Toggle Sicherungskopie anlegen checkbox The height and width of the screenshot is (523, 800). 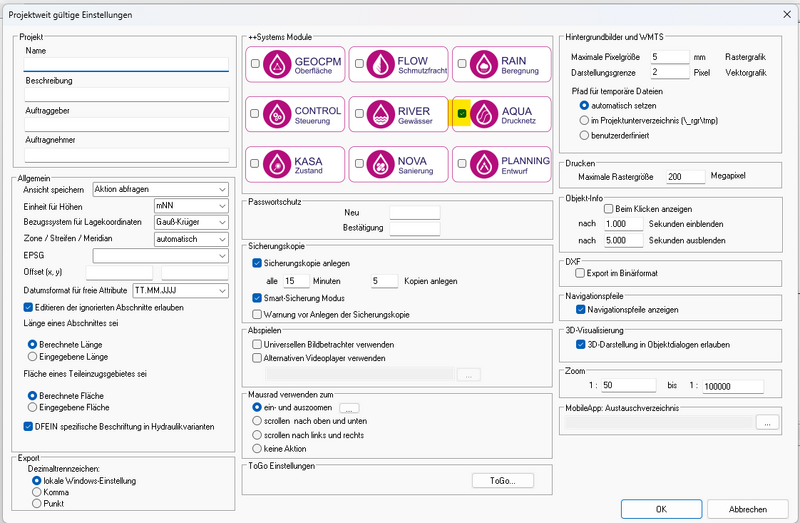[x=257, y=263]
